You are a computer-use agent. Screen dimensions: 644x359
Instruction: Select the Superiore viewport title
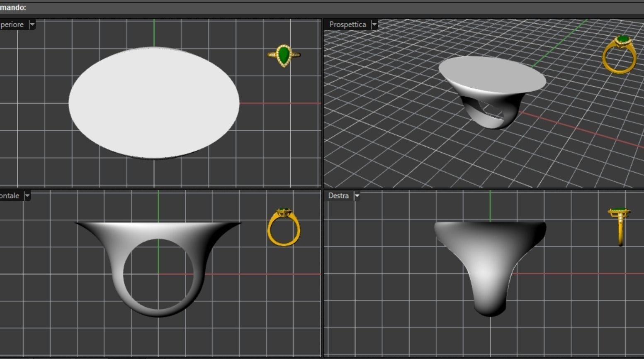[12, 24]
